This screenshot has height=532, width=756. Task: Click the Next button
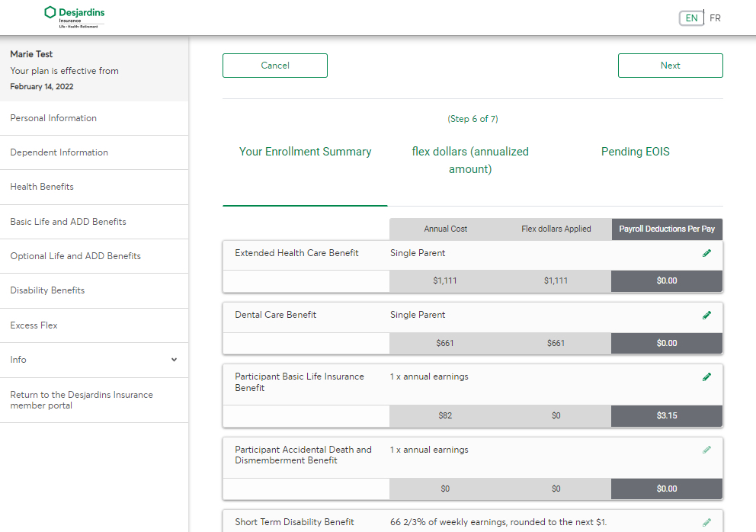(670, 66)
